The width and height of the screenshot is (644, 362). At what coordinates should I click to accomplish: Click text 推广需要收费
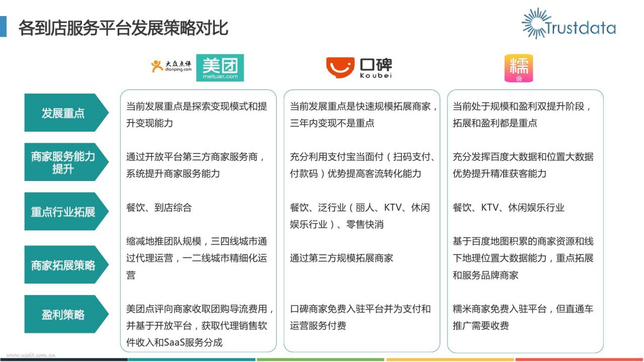tap(481, 325)
